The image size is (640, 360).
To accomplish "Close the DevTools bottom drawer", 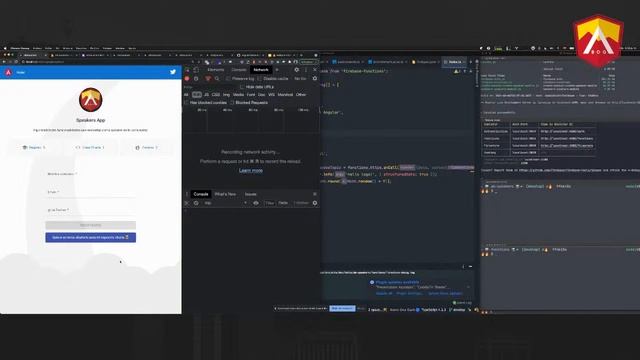I will point(315,194).
